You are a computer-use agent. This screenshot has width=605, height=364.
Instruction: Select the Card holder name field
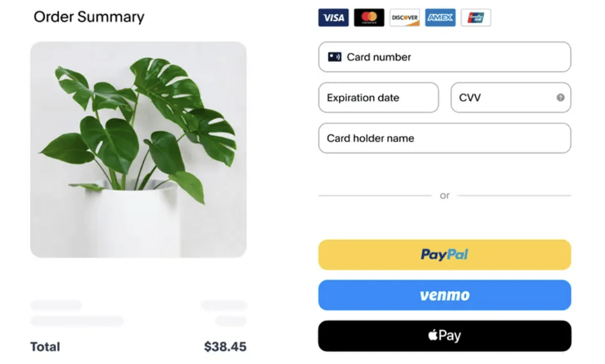tap(445, 138)
